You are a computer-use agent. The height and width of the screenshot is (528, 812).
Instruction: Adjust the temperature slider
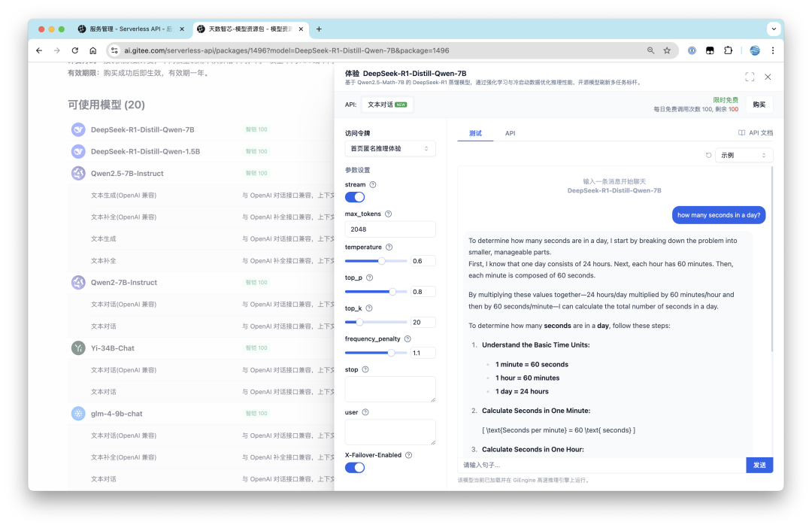coord(376,261)
